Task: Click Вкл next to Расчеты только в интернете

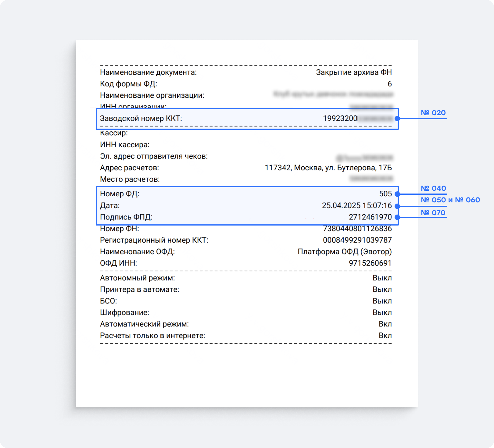Action: tap(385, 336)
